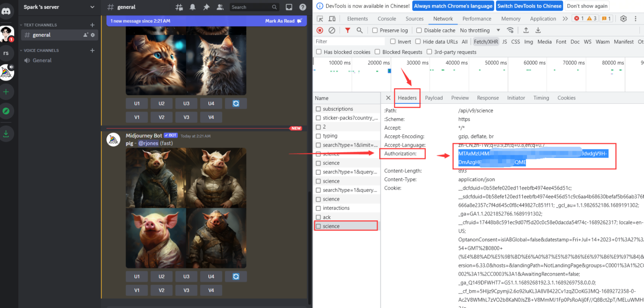644x308 pixels.
Task: Import HAR file upload icon
Action: point(526,30)
